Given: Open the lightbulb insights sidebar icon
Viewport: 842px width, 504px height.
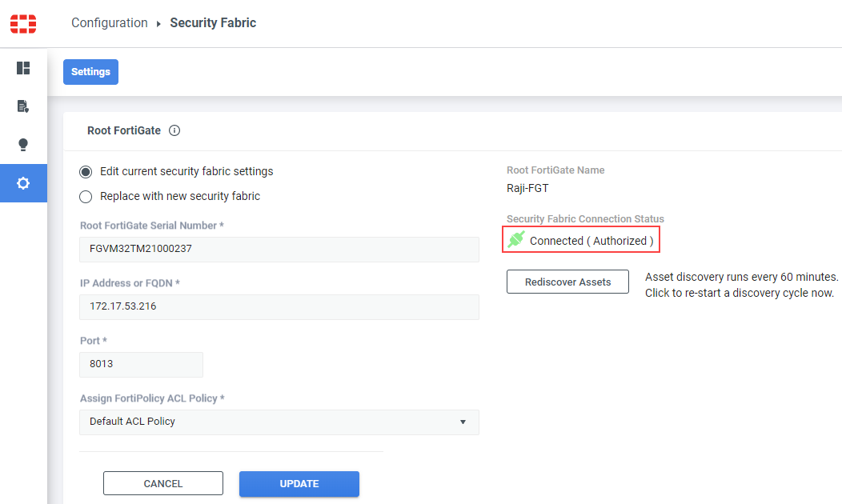Looking at the screenshot, I should 23,144.
